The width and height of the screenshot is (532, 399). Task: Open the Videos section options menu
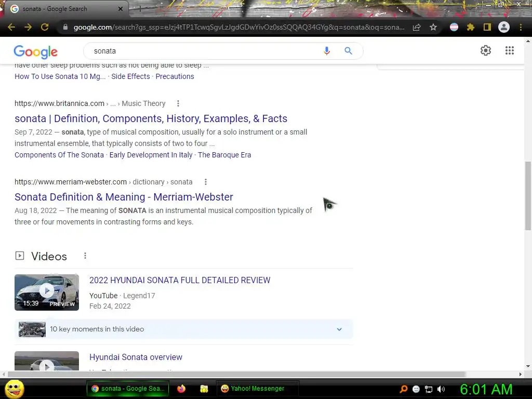coord(85,256)
